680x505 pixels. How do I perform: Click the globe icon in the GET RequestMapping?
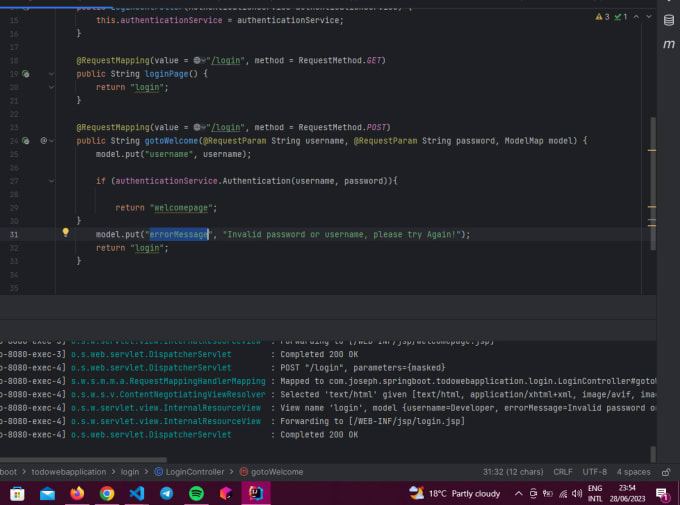coord(197,60)
